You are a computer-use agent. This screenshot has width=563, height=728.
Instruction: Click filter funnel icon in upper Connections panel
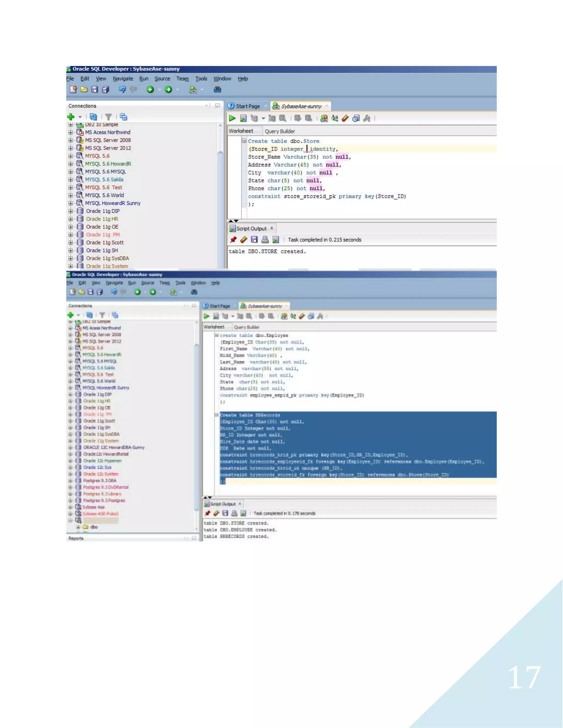[x=108, y=117]
